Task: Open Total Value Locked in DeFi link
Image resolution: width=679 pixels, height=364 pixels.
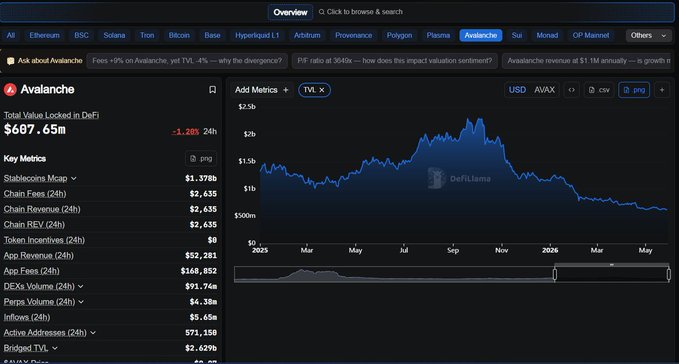Action: pyautogui.click(x=51, y=115)
